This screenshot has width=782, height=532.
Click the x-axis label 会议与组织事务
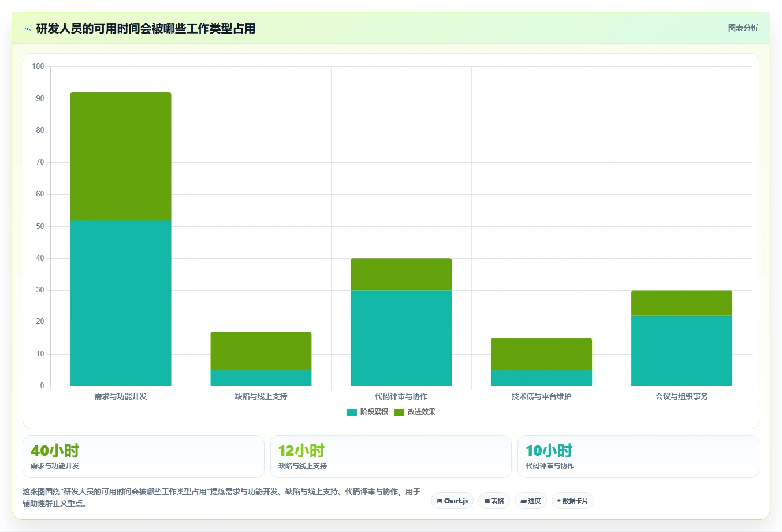682,396
